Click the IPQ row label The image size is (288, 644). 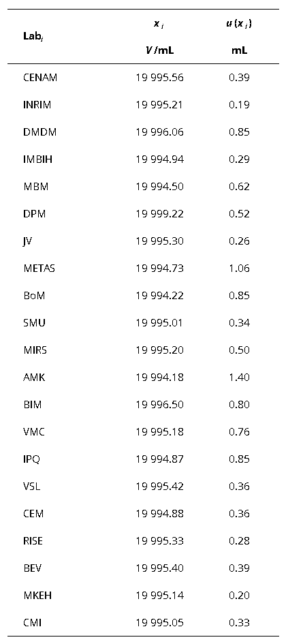click(31, 459)
